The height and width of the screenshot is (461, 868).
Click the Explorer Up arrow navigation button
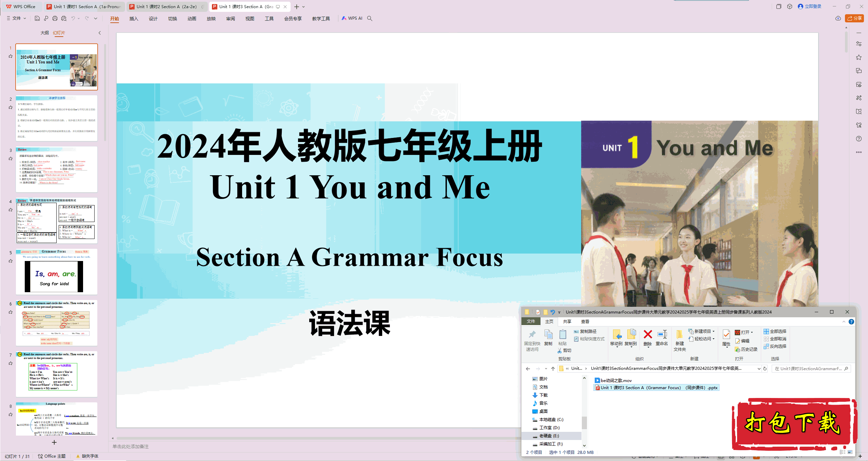553,368
